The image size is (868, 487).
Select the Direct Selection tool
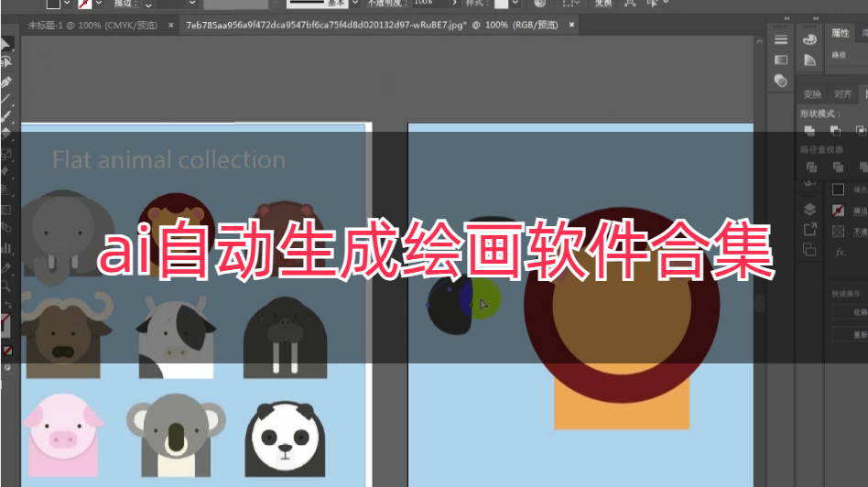click(x=6, y=62)
